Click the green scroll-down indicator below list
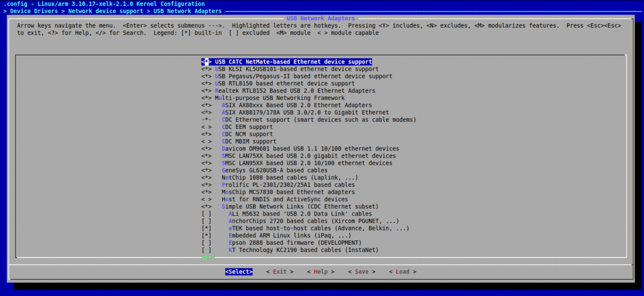The image size is (644, 296). [208, 257]
